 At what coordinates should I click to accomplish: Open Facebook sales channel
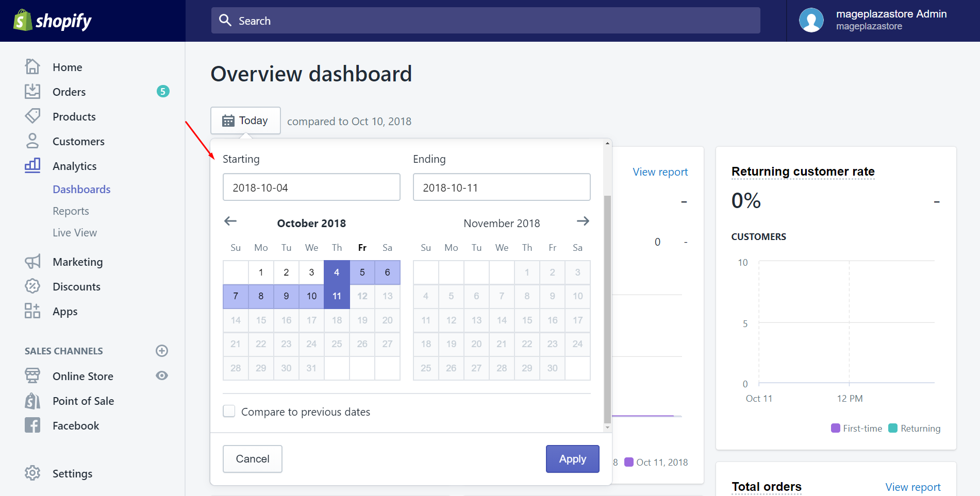(76, 425)
